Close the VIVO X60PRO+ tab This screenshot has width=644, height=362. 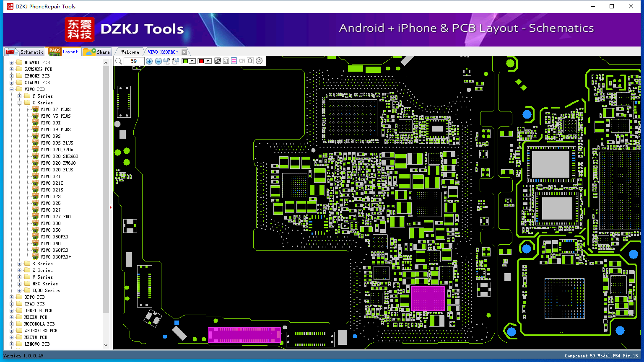pos(184,52)
